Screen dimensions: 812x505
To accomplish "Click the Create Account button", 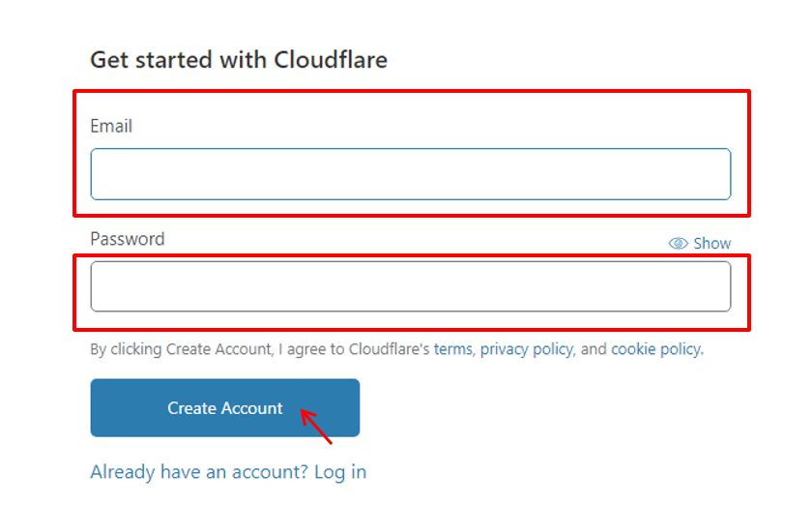I will [x=224, y=407].
